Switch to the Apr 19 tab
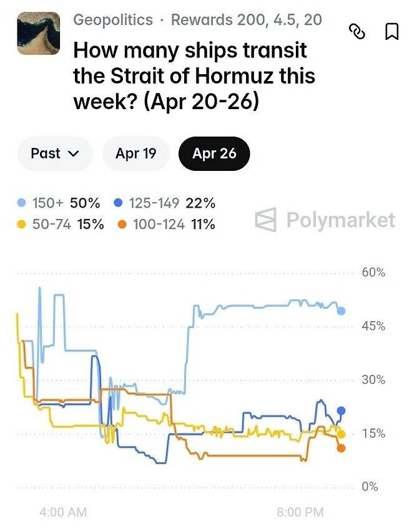 tap(135, 153)
